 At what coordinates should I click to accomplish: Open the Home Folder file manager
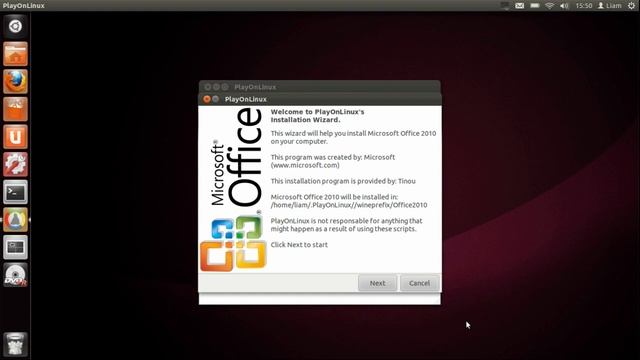[x=16, y=54]
